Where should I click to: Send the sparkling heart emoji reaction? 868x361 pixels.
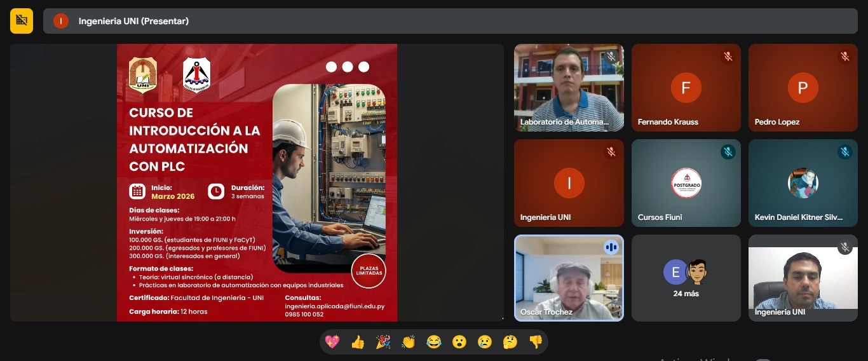coord(332,342)
